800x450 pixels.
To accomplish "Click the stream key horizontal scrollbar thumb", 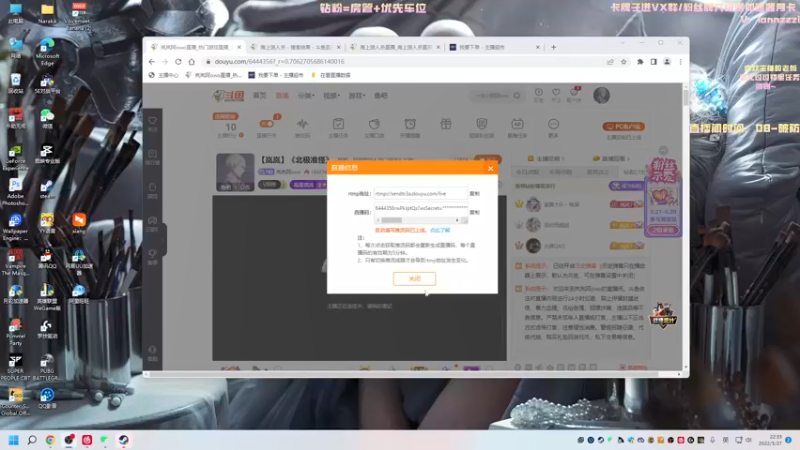I will point(392,220).
